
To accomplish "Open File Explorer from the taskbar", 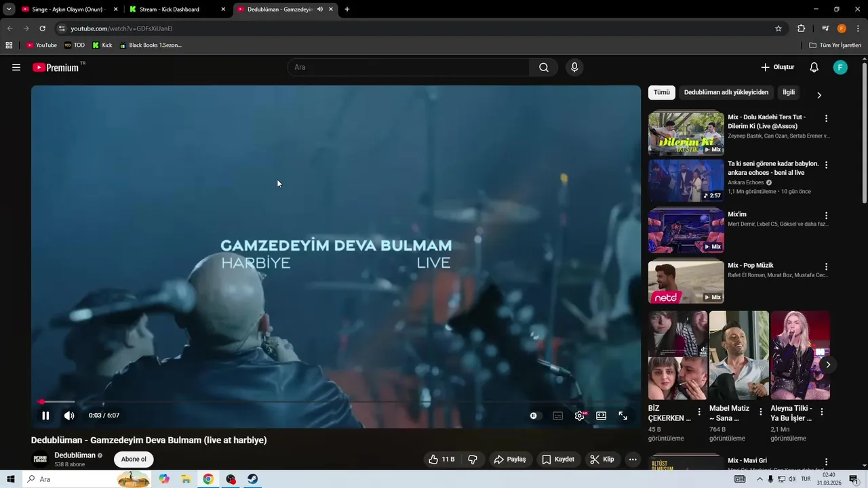I will [x=186, y=479].
